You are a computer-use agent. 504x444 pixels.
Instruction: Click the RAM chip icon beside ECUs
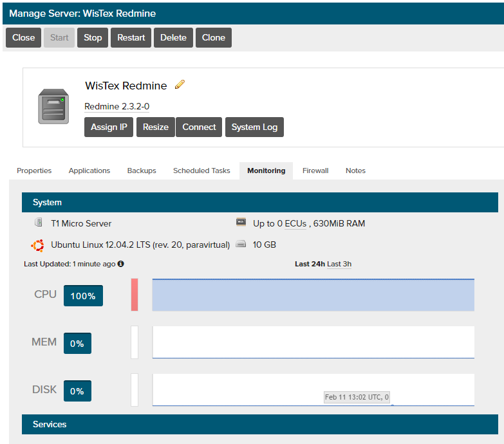[241, 222]
